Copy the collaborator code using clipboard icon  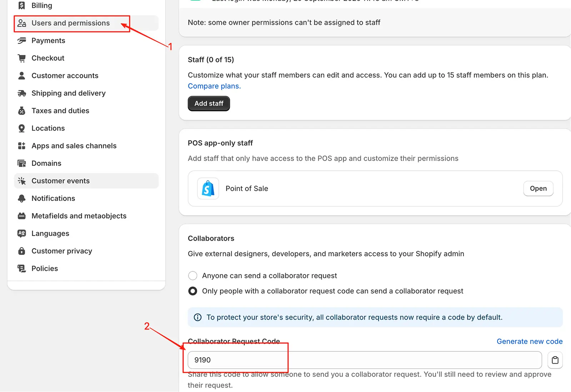[555, 360]
